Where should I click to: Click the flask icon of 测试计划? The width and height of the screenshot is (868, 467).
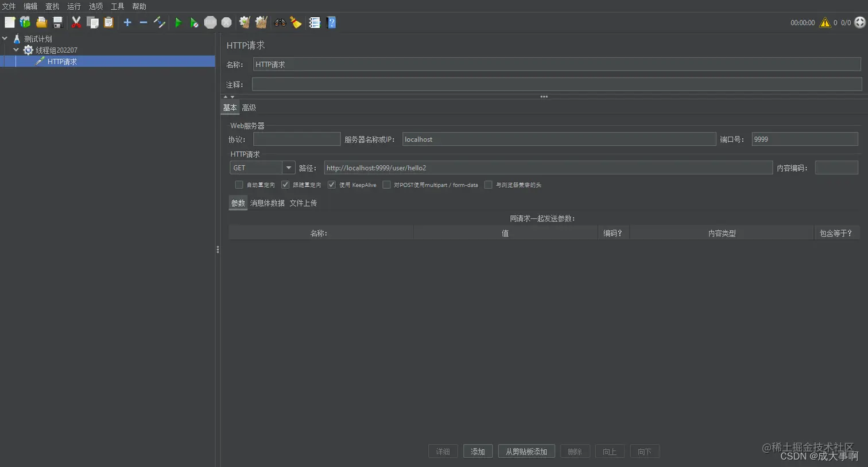coord(17,38)
